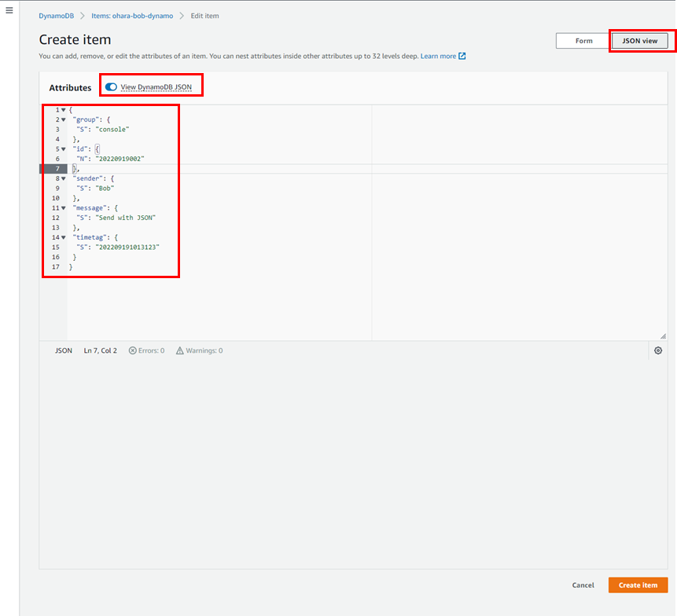Go to DynamoDB breadcrumb link
Image resolution: width=677 pixels, height=616 pixels.
click(x=57, y=16)
